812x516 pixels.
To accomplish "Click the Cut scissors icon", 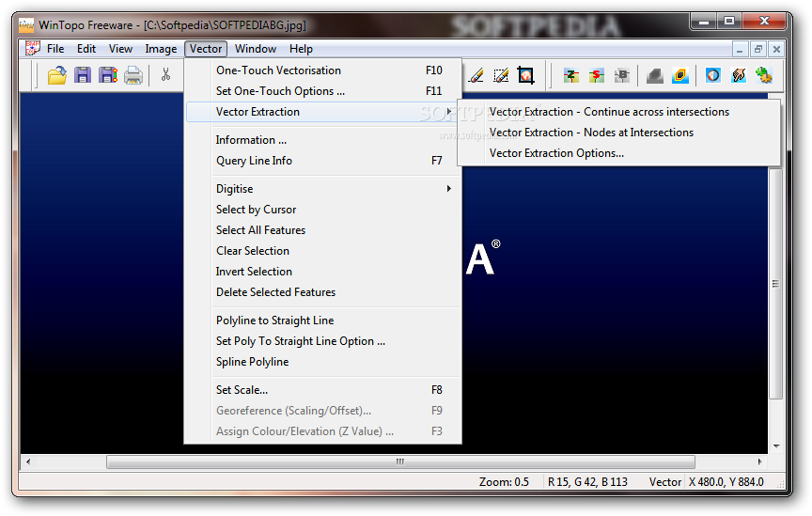I will [x=165, y=75].
